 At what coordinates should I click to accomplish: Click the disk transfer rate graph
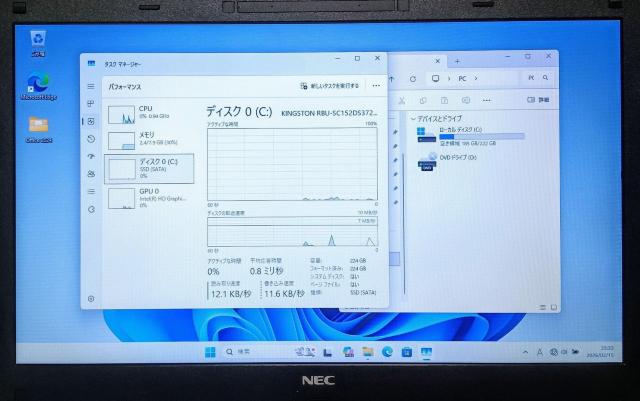click(x=292, y=232)
